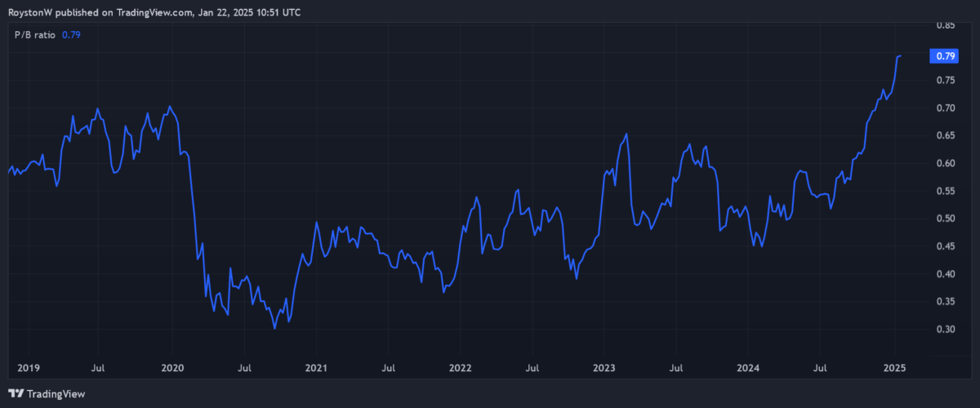The height and width of the screenshot is (408, 980).
Task: Select the 2024 time axis label
Action: tap(749, 368)
